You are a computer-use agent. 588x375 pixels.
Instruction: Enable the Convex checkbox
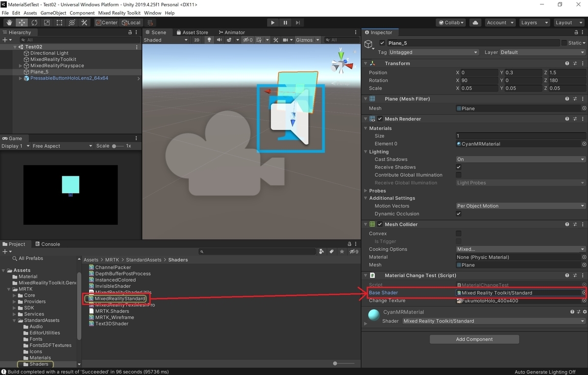(x=459, y=234)
